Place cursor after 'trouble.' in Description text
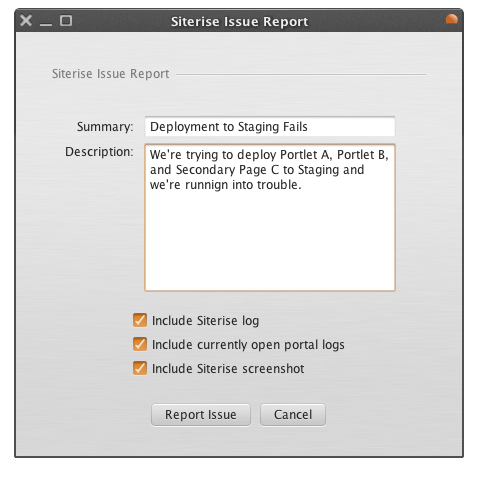Viewport: 478px width, 478px height. pos(302,185)
